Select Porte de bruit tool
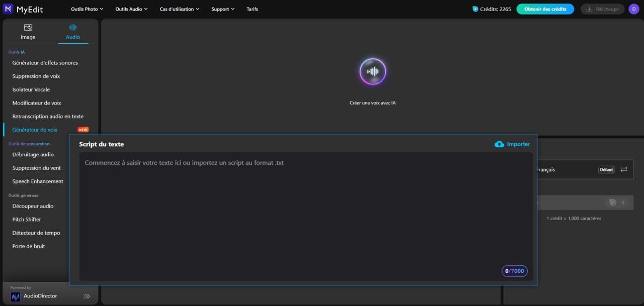 pyautogui.click(x=29, y=246)
